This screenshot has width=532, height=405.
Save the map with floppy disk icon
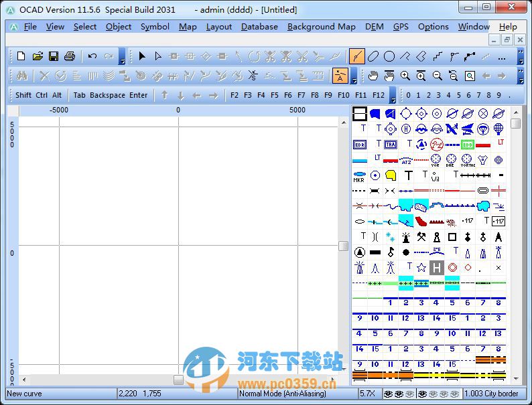54,56
